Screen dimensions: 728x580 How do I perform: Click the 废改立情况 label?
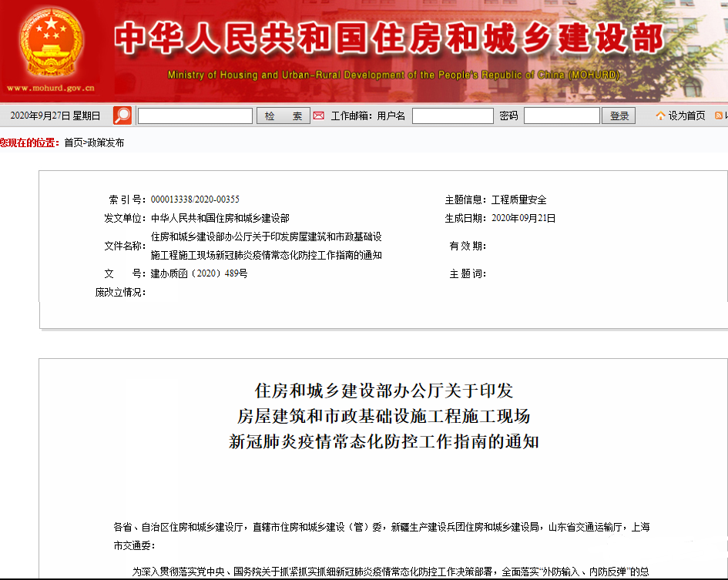120,292
